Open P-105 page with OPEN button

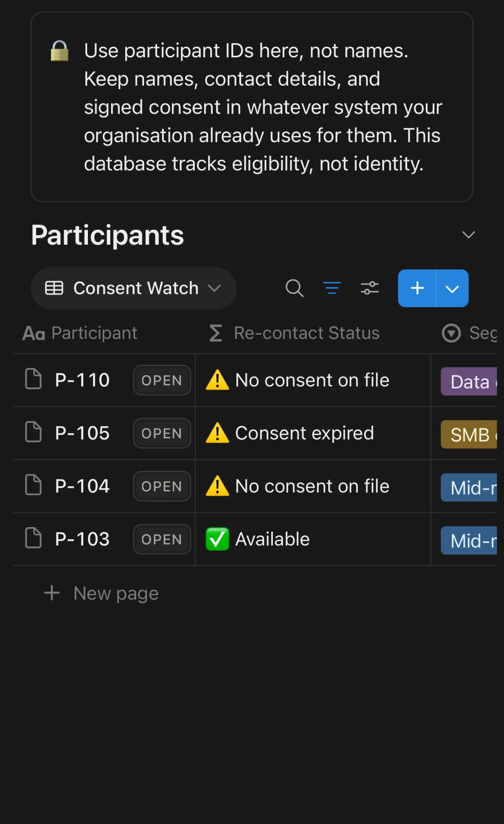(x=162, y=433)
